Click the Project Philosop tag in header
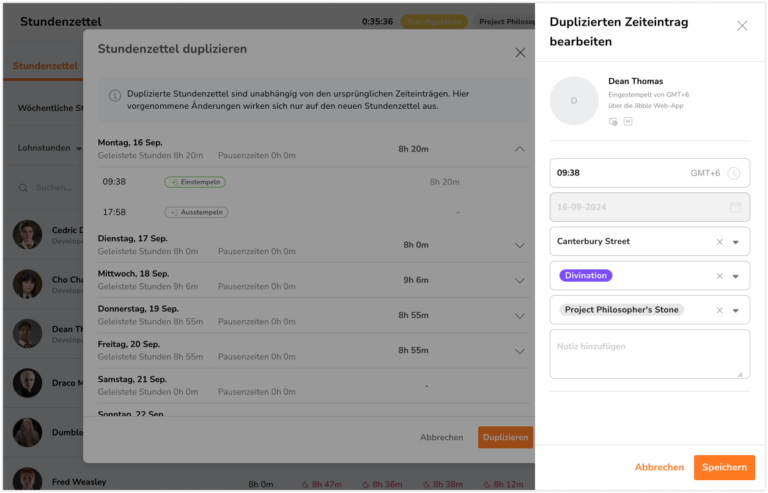Screen dimensions: 768x493 (x=504, y=22)
